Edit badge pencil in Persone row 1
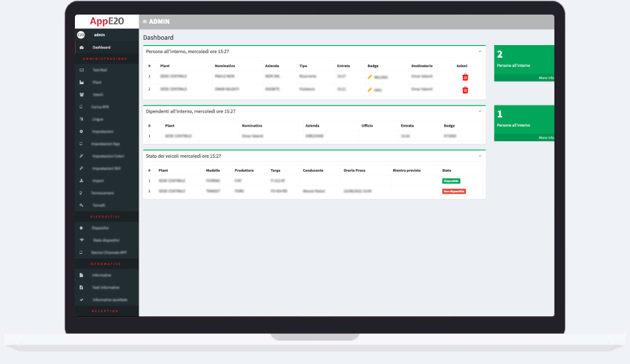This screenshot has height=364, width=630. 369,77
